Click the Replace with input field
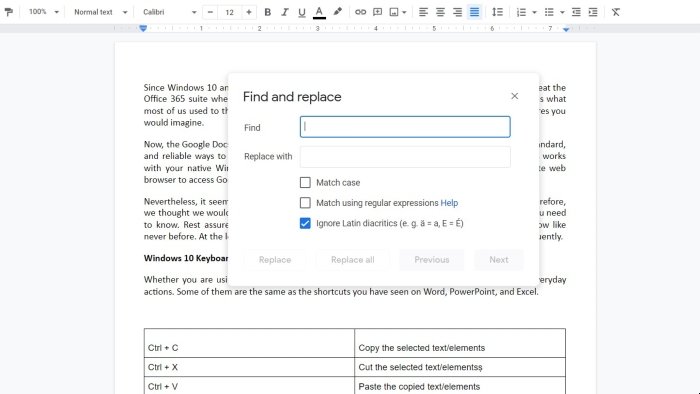This screenshot has height=394, width=700. (405, 157)
